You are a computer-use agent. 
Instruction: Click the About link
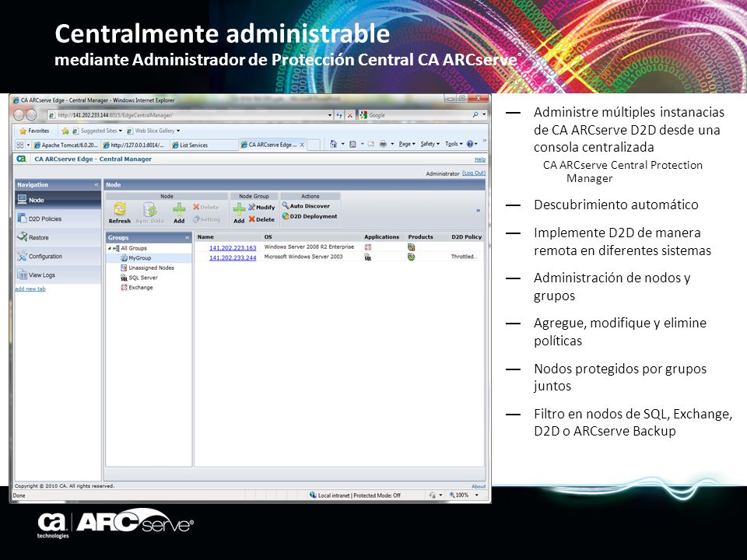[479, 486]
